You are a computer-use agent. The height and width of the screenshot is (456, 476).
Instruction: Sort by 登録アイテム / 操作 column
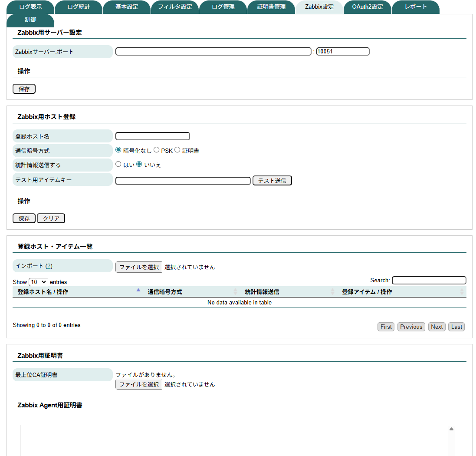click(x=402, y=292)
